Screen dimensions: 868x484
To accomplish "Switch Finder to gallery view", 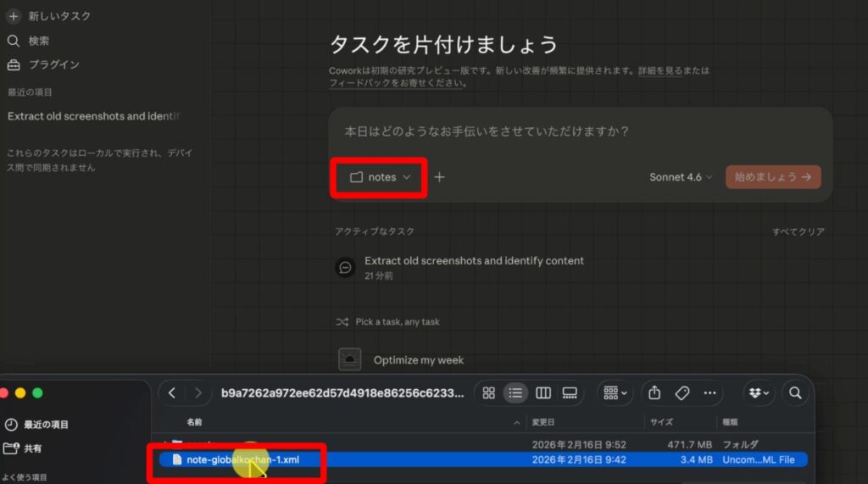I will (570, 393).
